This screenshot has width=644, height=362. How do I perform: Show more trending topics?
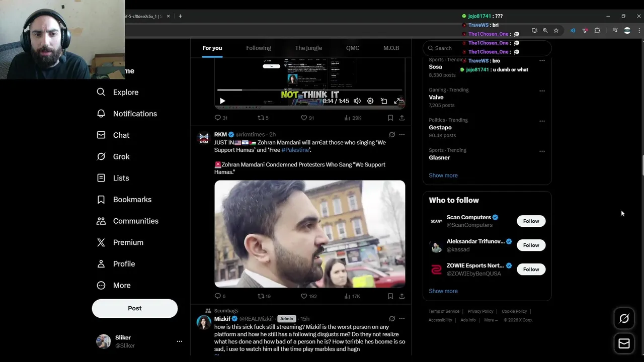pyautogui.click(x=443, y=175)
